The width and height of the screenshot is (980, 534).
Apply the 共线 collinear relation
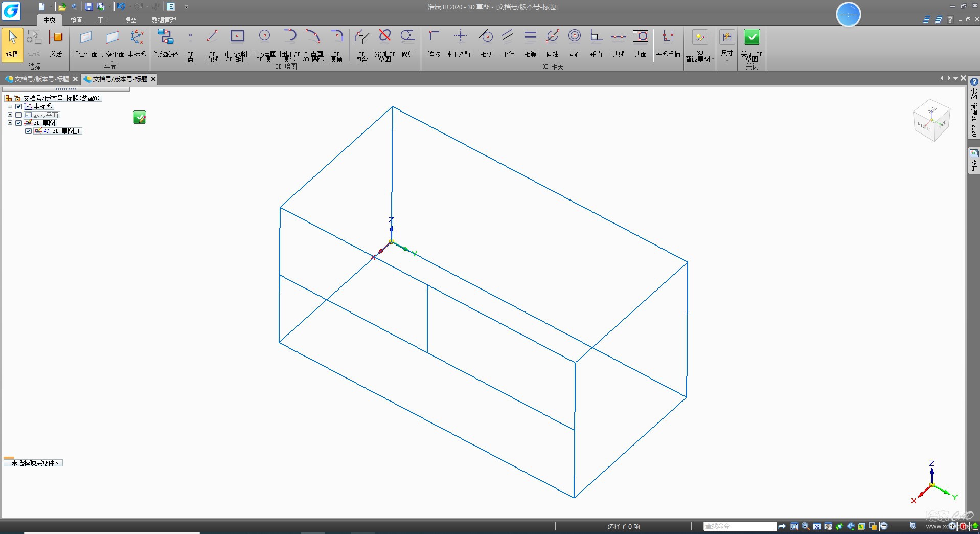619,44
